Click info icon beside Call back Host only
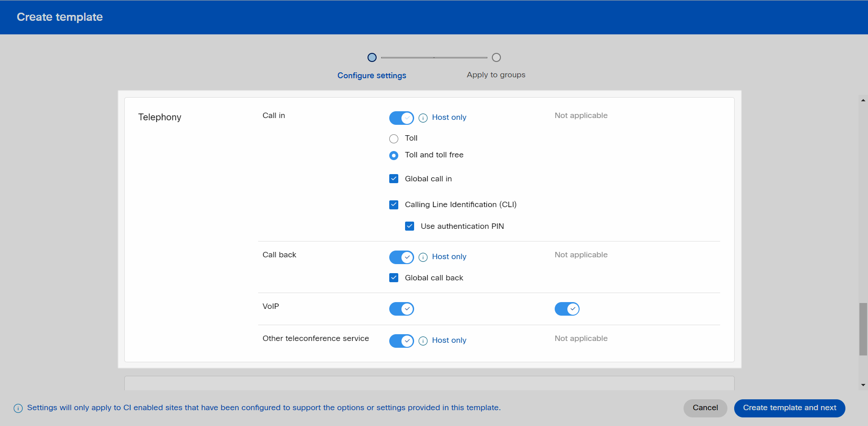This screenshot has width=868, height=426. coord(423,257)
